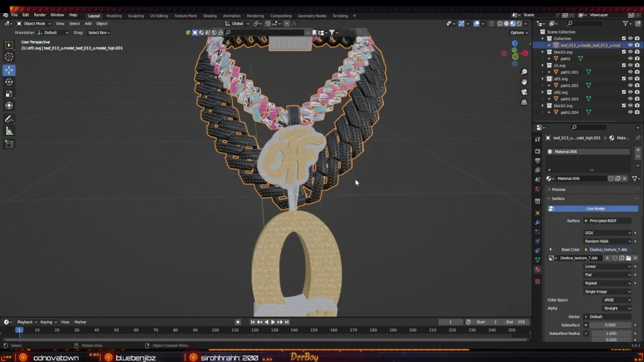Open the Texture properties tab
Screen dimensions: 644x362
537,281
